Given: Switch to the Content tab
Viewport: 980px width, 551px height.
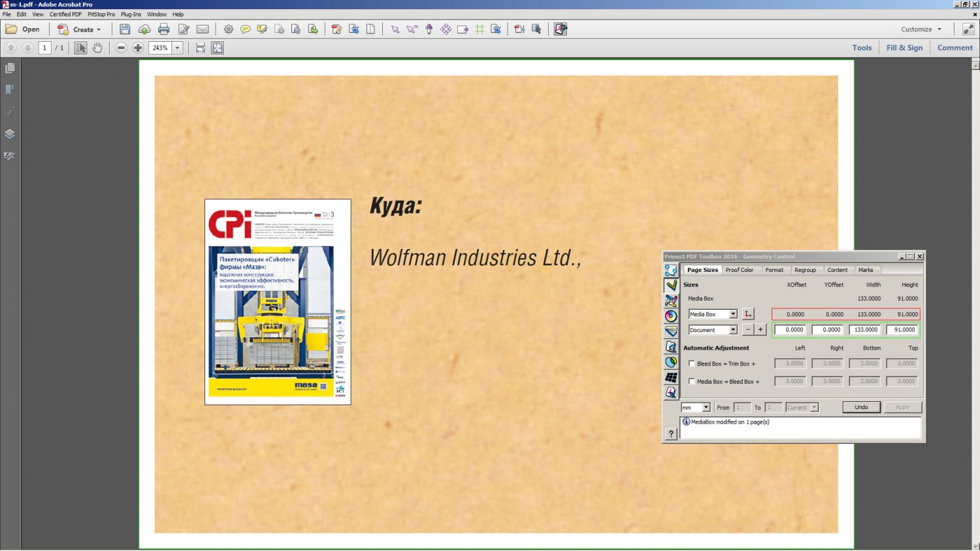Looking at the screenshot, I should pos(837,270).
